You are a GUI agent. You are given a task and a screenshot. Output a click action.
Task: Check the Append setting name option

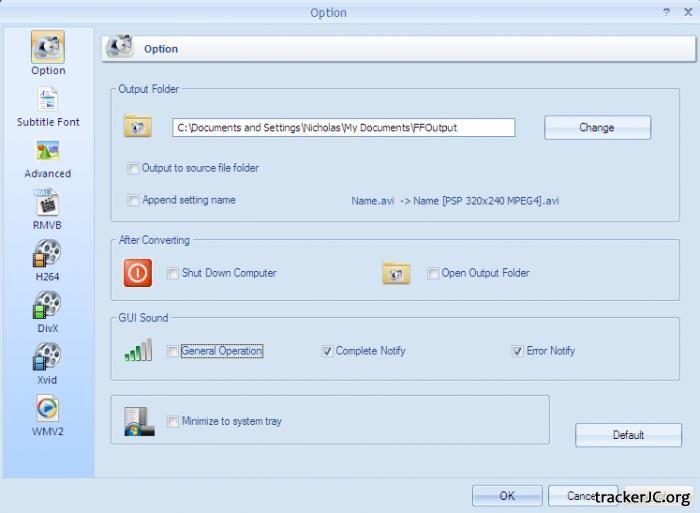pyautogui.click(x=134, y=200)
